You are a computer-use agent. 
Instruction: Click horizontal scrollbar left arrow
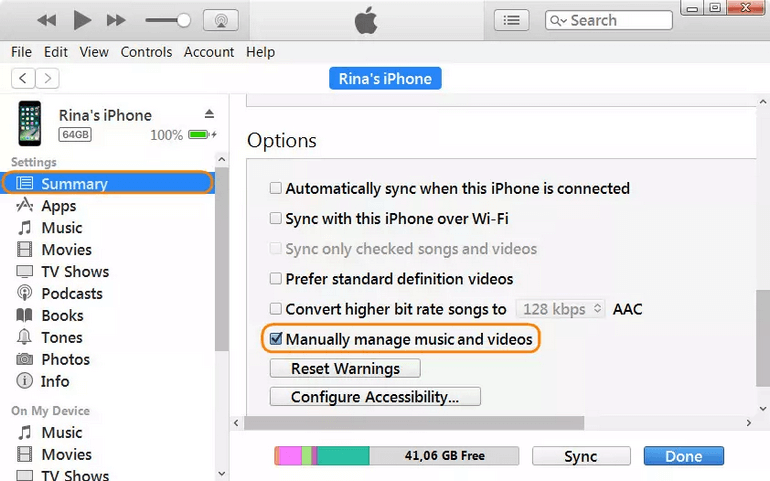pos(236,423)
